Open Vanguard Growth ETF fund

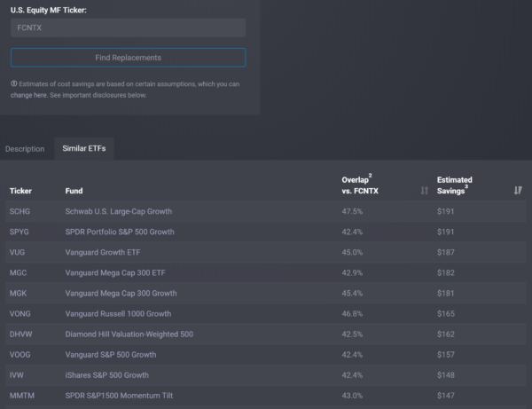pyautogui.click(x=103, y=252)
